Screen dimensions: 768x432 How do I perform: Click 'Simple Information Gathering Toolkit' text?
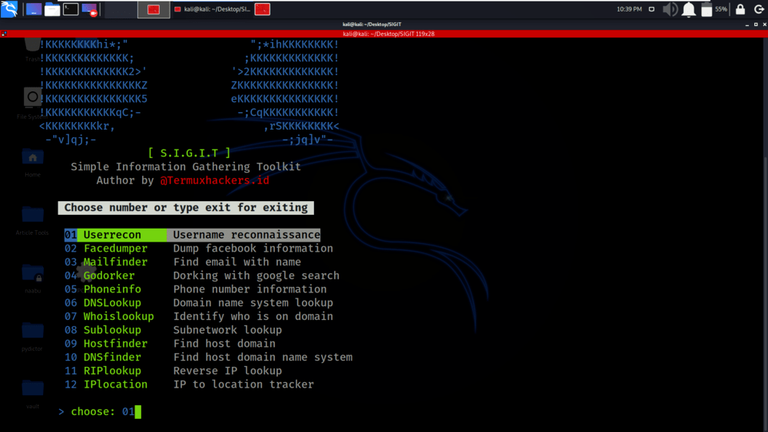pyautogui.click(x=186, y=167)
